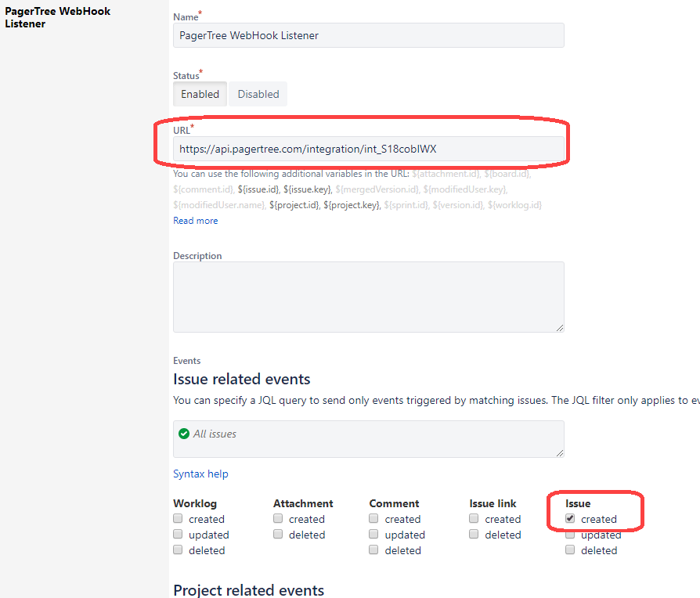
Task: Click the webhook URL input field
Action: (368, 149)
